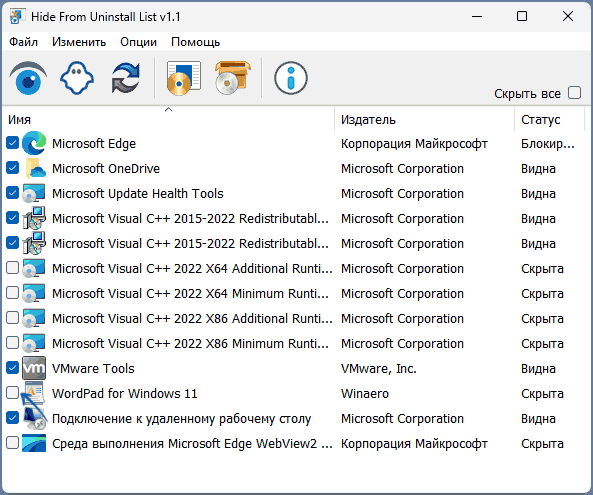Toggle the Скрыть все checkbox
Image resolution: width=593 pixels, height=495 pixels.
coord(574,93)
